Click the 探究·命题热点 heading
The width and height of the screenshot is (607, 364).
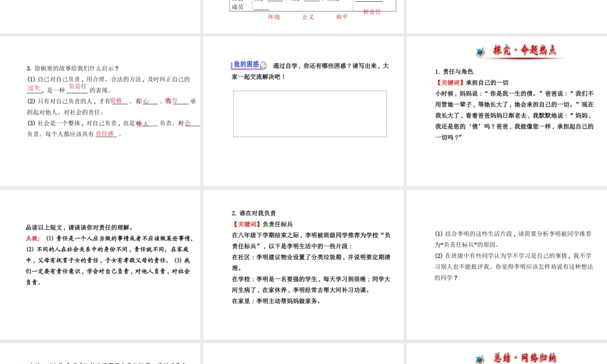point(524,50)
